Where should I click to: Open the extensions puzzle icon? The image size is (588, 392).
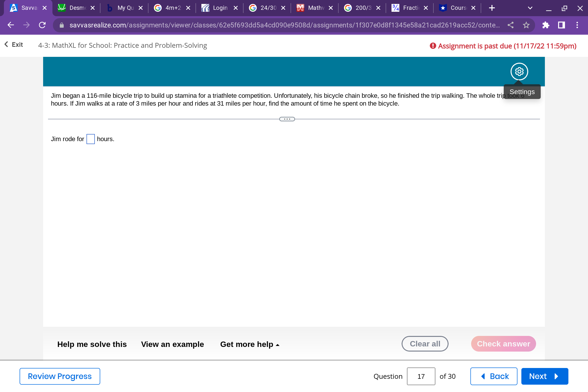546,25
